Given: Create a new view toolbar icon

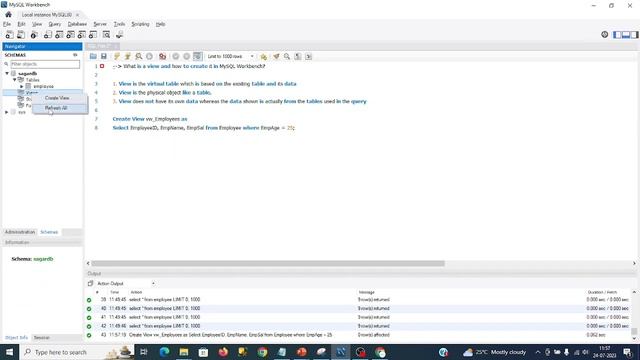Looking at the screenshot, I should coord(71,35).
